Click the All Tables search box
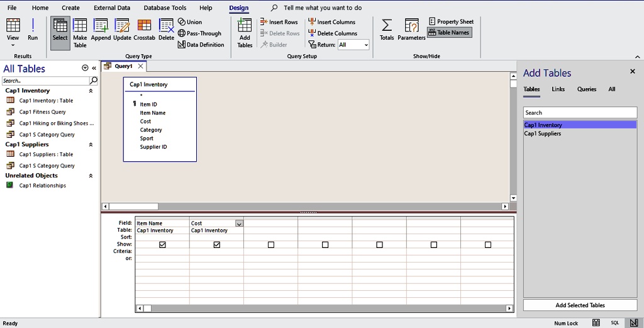644x328 pixels. point(46,81)
